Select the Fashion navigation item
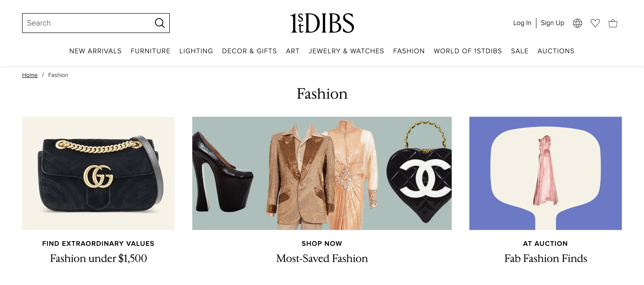Image resolution: width=644 pixels, height=285 pixels. click(409, 51)
